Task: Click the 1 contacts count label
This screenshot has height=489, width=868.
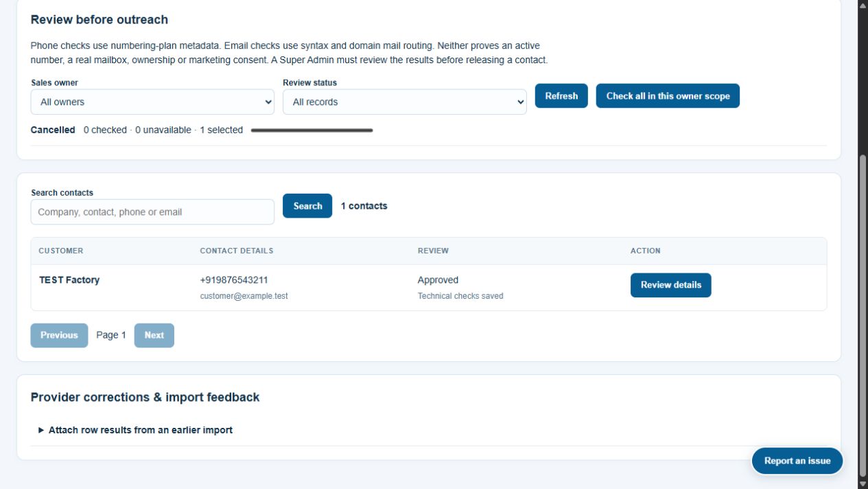Action: [364, 206]
